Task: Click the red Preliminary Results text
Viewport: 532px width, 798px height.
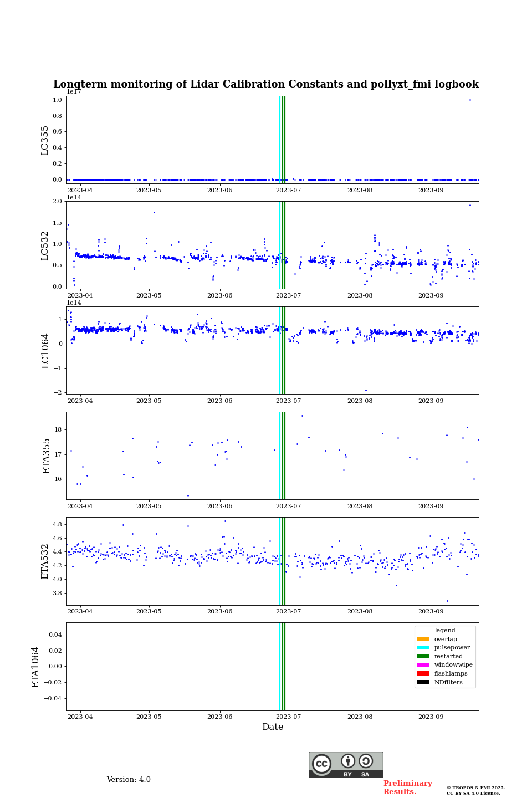Action: [x=407, y=787]
